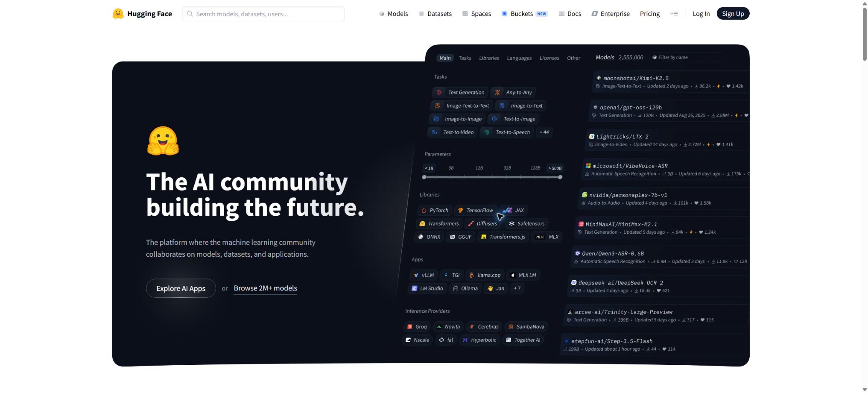This screenshot has width=868, height=393.
Task: Click the Explore AI Apps button
Action: point(181,288)
